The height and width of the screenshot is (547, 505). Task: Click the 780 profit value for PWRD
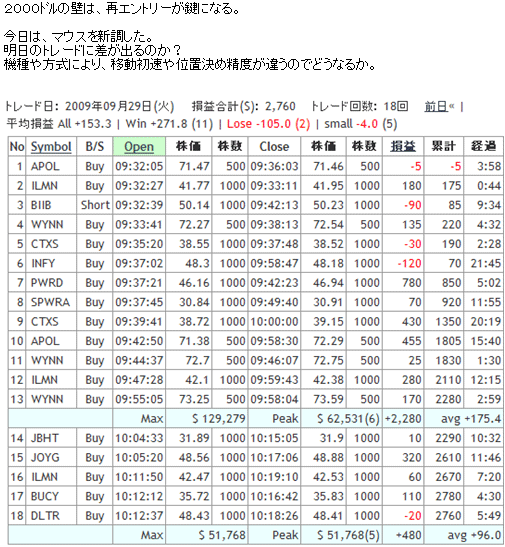[412, 283]
